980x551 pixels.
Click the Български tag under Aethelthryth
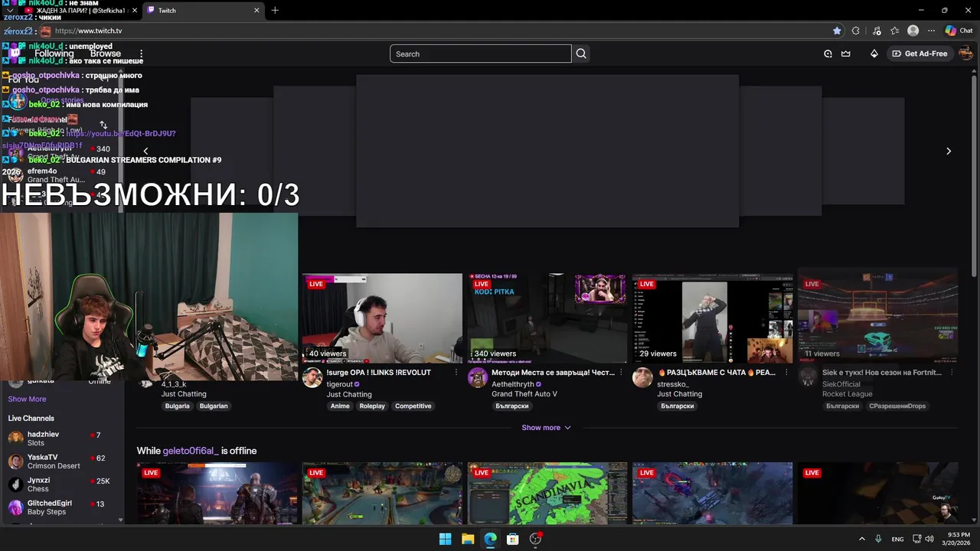tap(512, 406)
